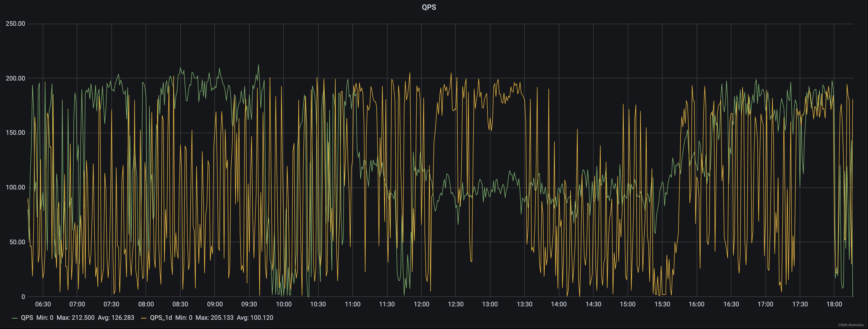Toggle the yellow QPS_1d series in legend
The image size is (868, 329).
(161, 317)
